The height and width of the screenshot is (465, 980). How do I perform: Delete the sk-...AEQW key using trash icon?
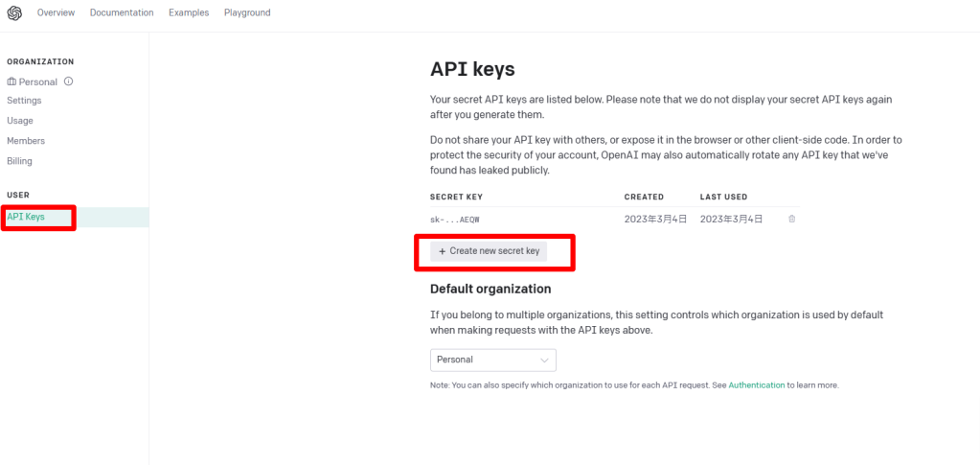pyautogui.click(x=791, y=220)
